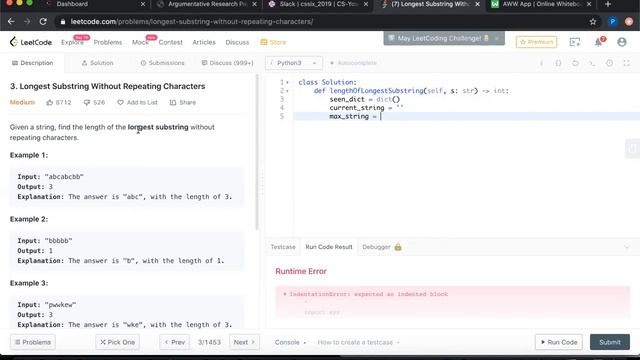Switch to the Submissions tab

click(162, 63)
